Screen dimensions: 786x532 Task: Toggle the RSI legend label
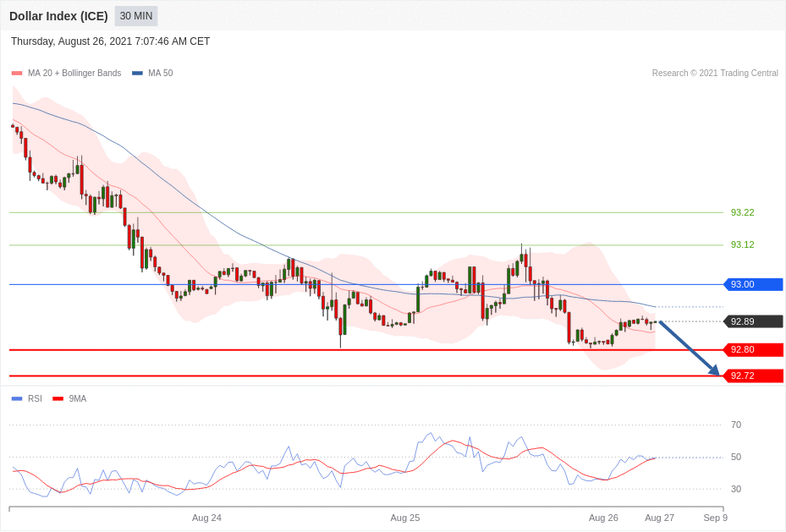(x=35, y=398)
